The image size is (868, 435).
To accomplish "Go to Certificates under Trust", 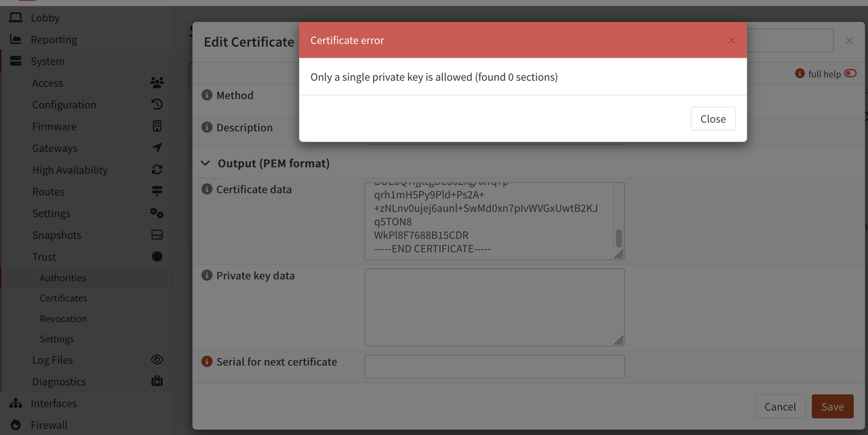I will [63, 298].
